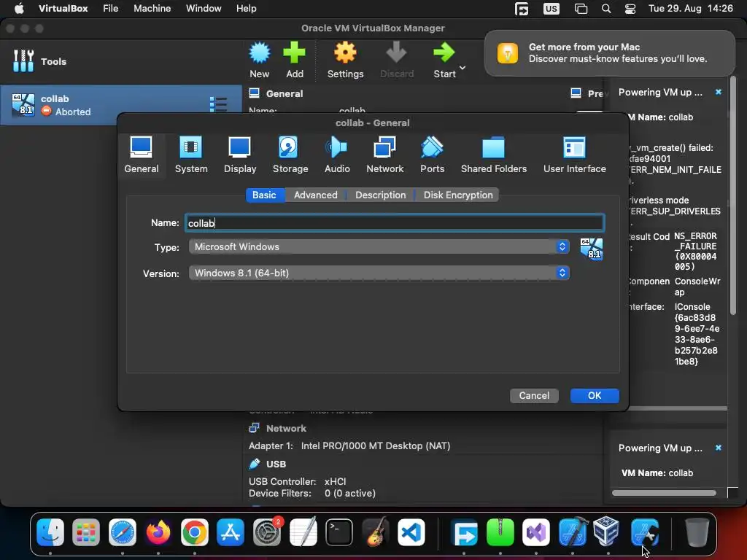Open Type dropdown Microsoft Windows

tap(379, 246)
